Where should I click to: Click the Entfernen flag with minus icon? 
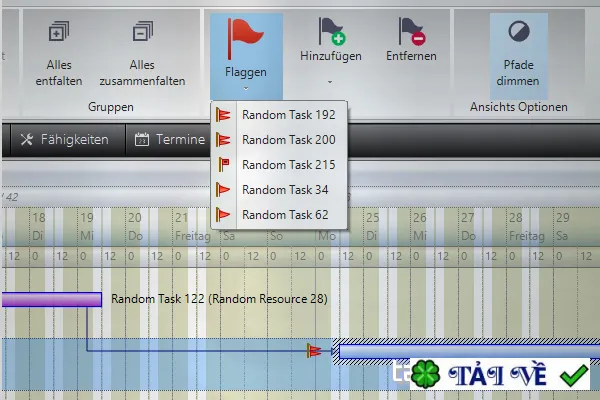point(412,31)
